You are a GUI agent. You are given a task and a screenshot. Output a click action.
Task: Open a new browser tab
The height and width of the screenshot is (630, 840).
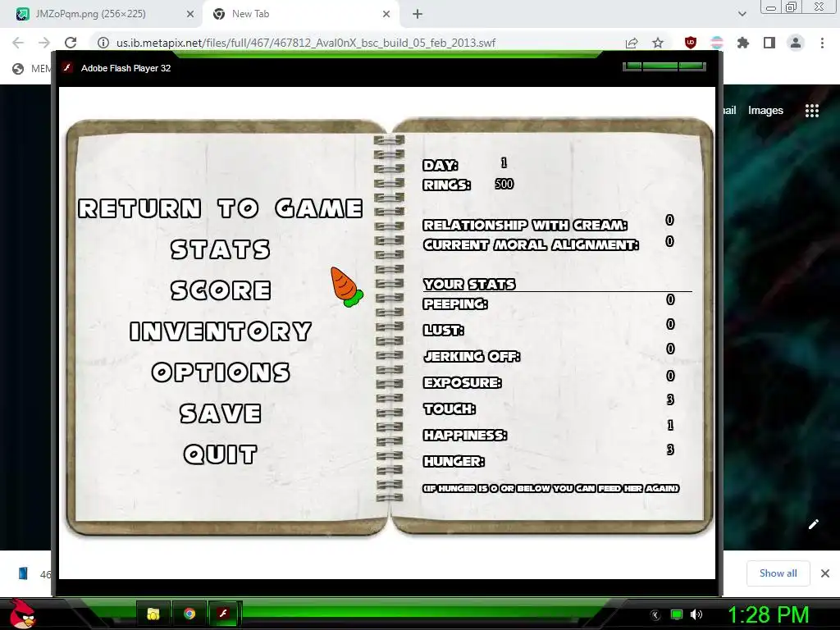[418, 14]
